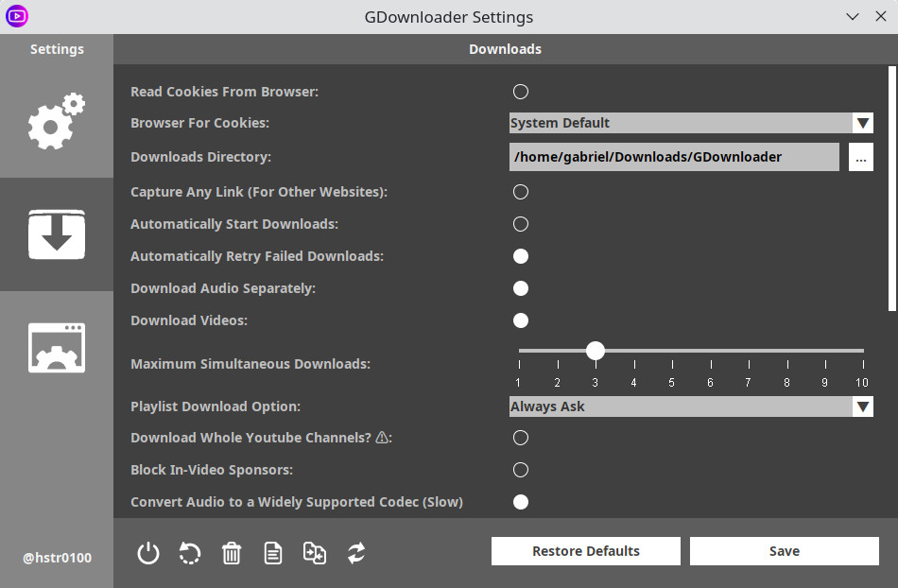Click the trash can icon
Screen dimensions: 898x588
coord(232,553)
